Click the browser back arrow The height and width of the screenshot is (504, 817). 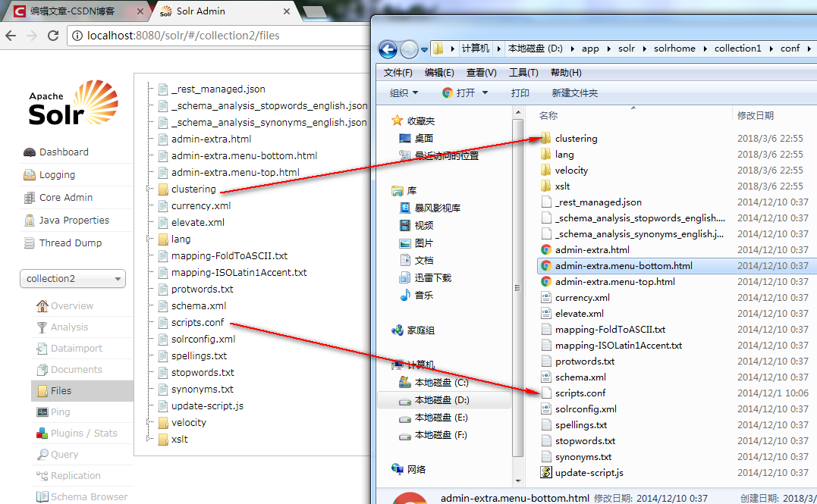[x=11, y=36]
